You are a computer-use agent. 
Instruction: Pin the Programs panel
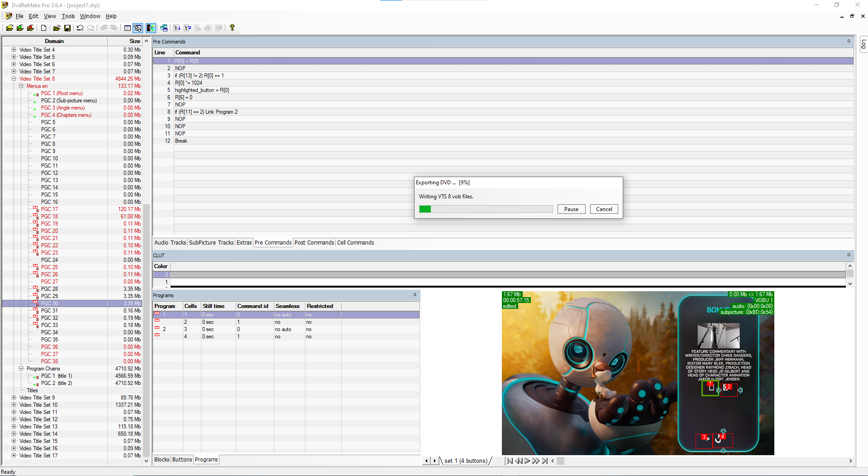click(x=415, y=295)
